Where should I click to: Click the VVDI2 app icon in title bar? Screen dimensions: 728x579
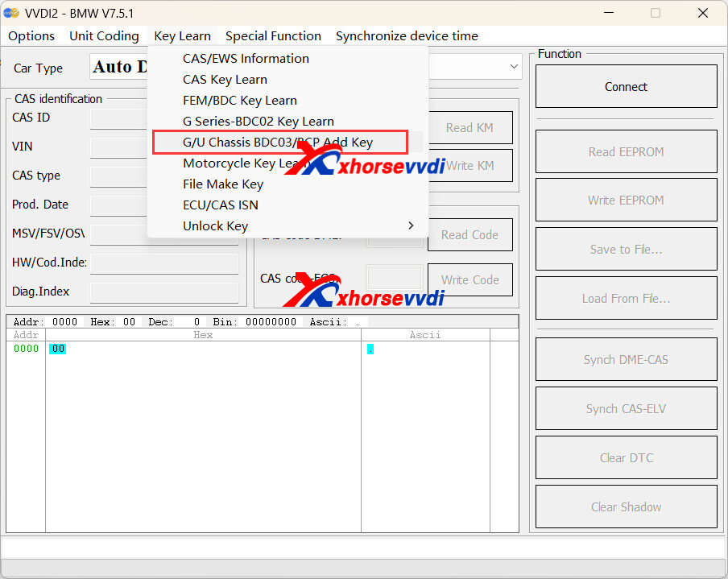click(11, 13)
